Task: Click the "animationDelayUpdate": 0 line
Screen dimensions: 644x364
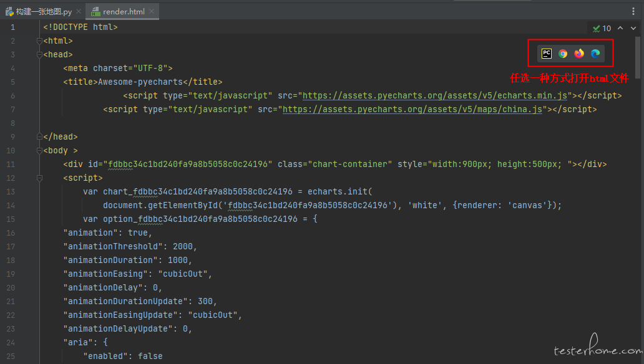Action: click(x=128, y=328)
